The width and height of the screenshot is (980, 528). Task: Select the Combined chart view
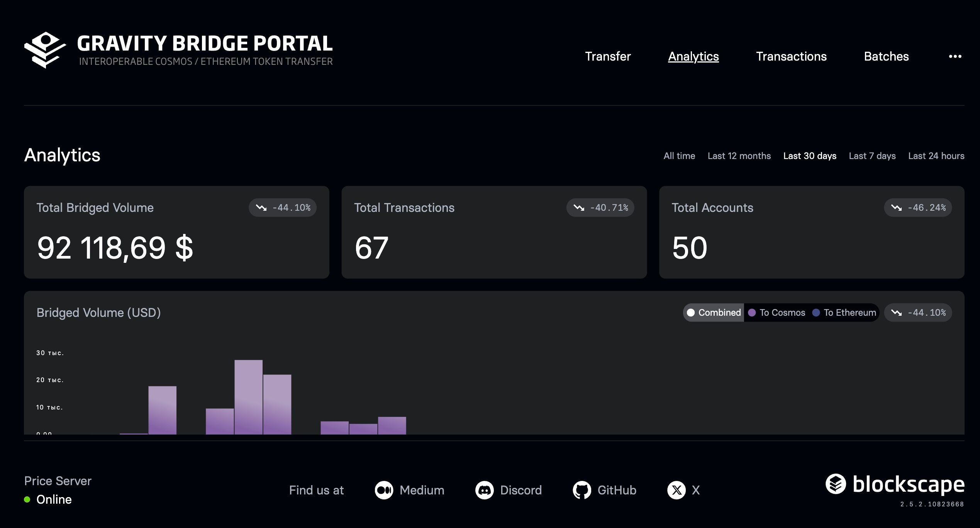click(x=714, y=313)
